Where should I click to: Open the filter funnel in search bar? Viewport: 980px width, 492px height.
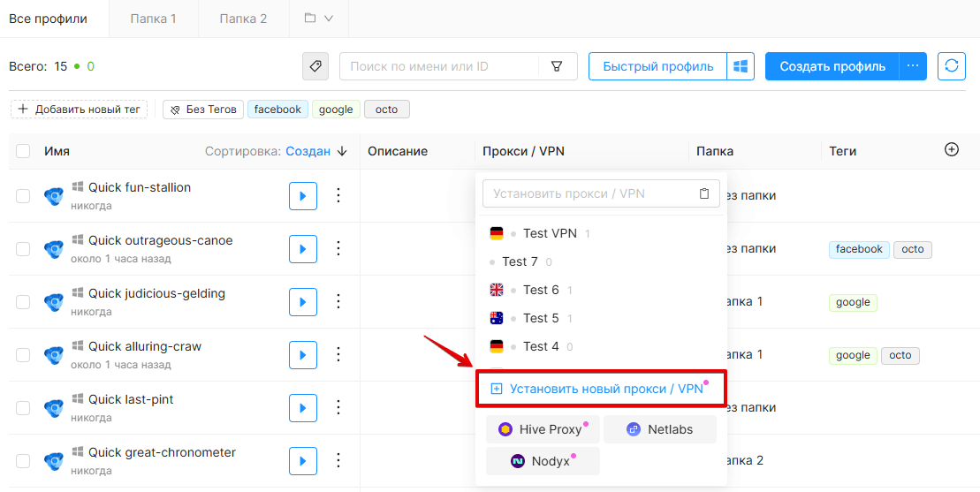pos(557,66)
